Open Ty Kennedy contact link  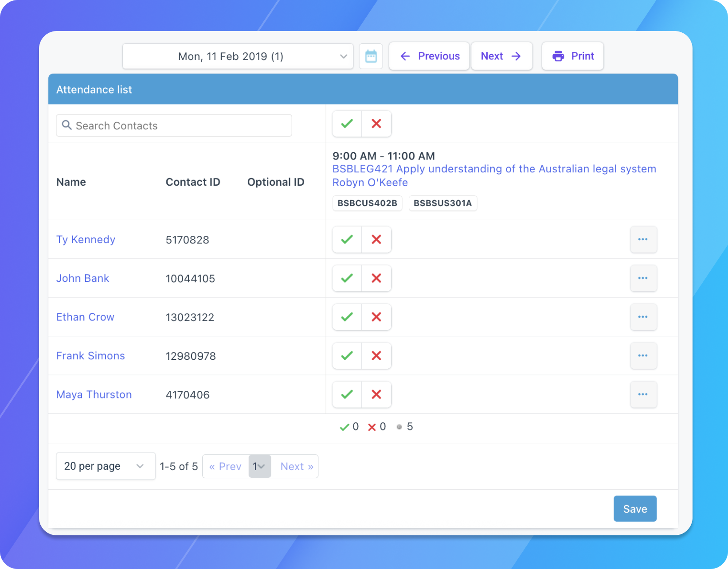(86, 240)
